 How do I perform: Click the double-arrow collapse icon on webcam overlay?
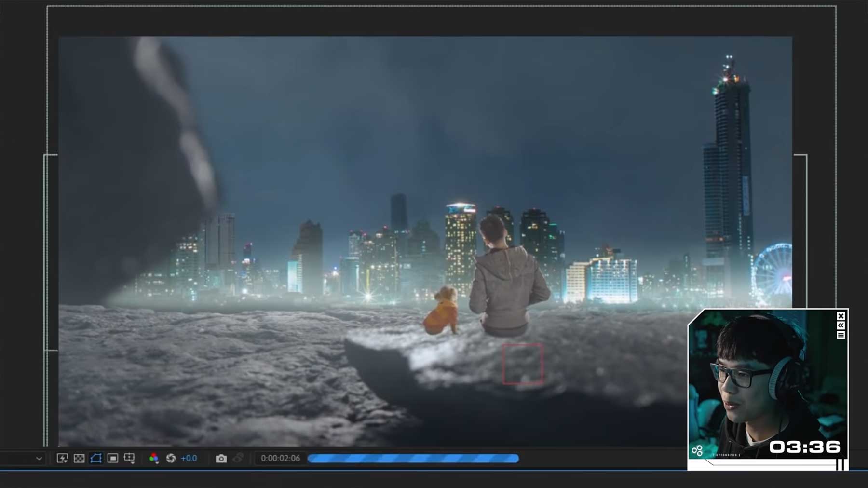(x=841, y=326)
